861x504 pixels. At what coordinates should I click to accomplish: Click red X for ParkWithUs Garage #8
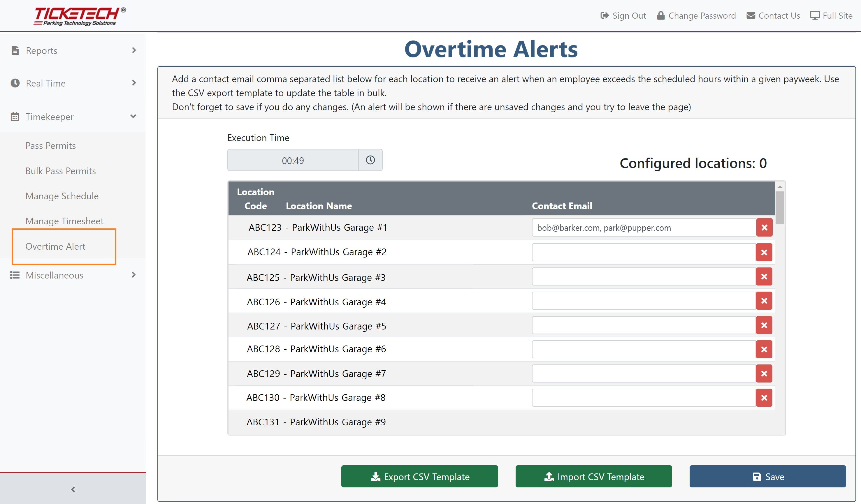(x=764, y=398)
